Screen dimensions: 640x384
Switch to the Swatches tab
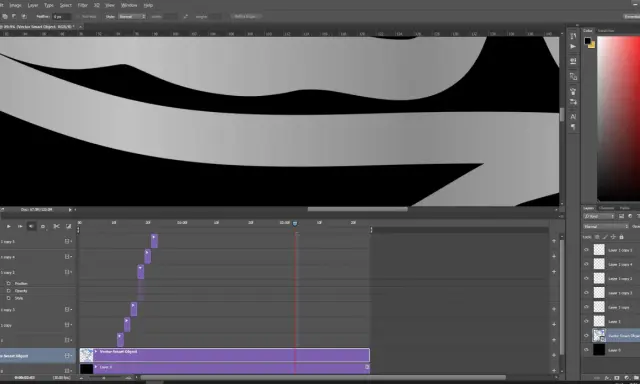coord(606,31)
